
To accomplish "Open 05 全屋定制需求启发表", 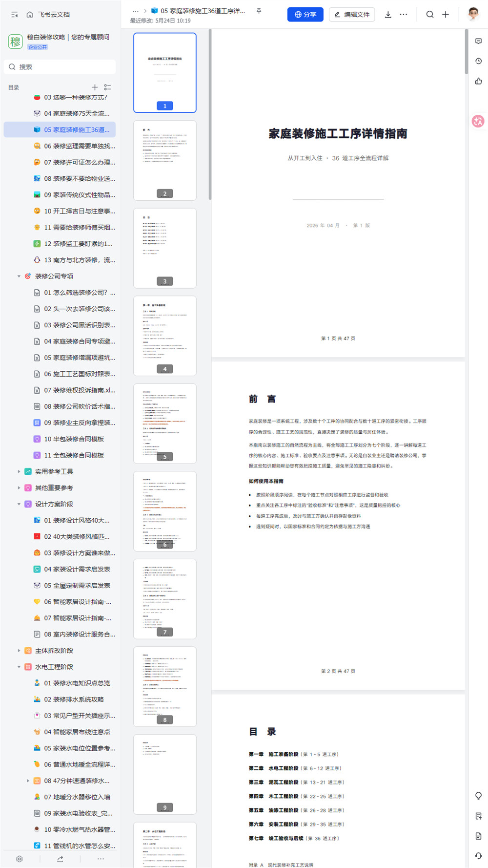I will (x=60, y=585).
